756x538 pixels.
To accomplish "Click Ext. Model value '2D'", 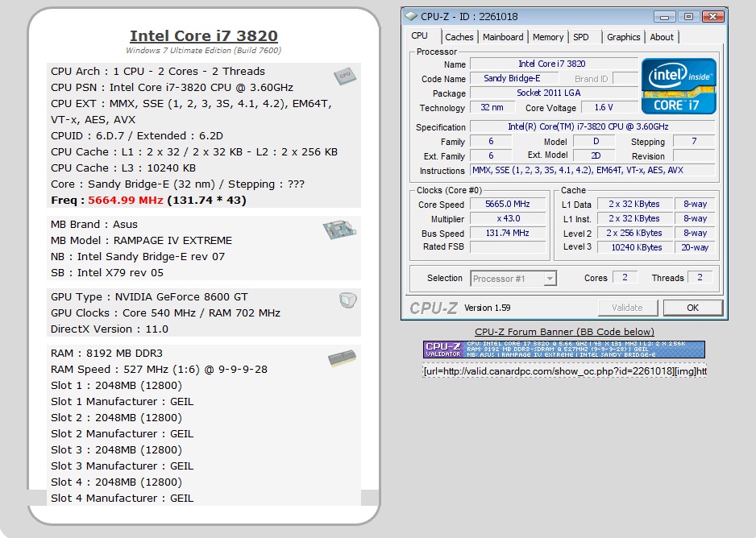I will pos(596,155).
